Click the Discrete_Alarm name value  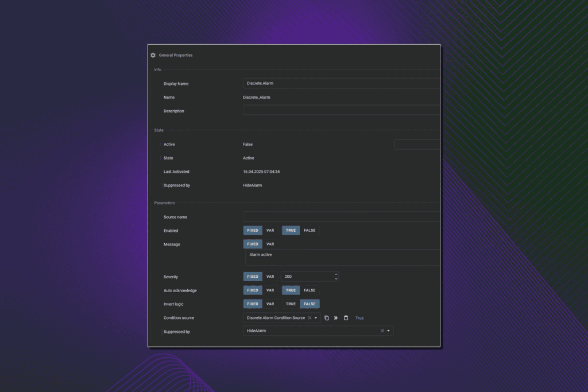tap(257, 98)
